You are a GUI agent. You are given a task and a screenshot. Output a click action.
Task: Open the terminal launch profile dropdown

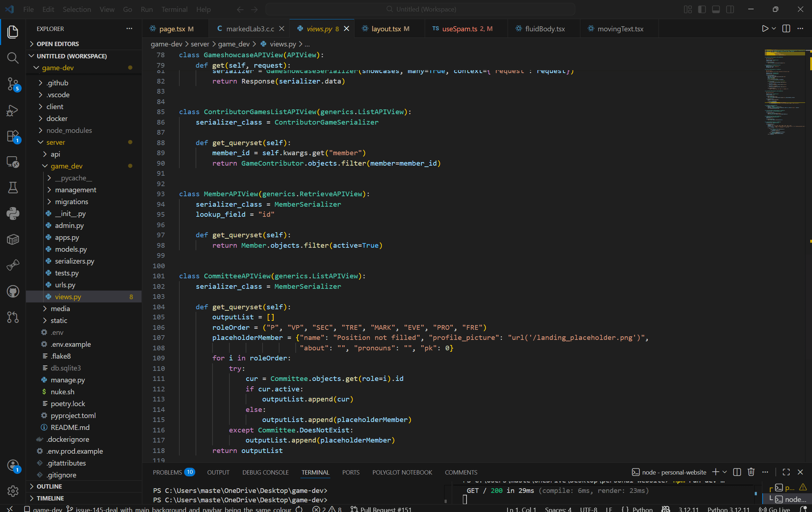click(x=725, y=472)
